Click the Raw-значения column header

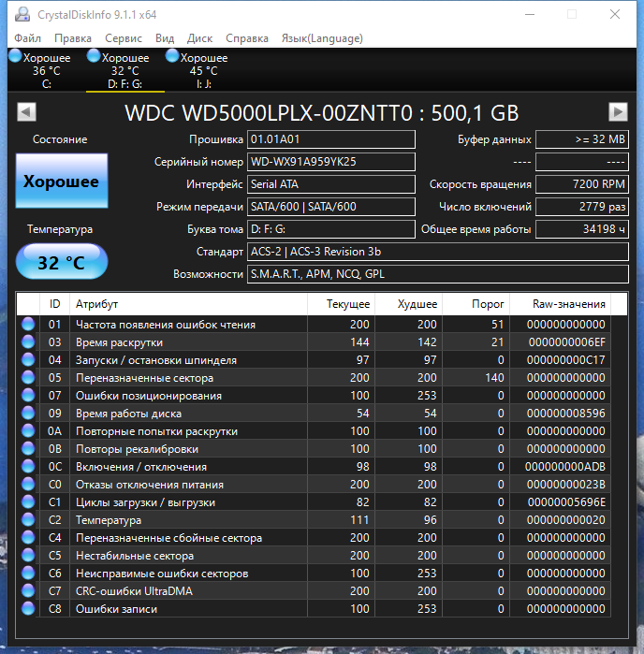[560, 304]
